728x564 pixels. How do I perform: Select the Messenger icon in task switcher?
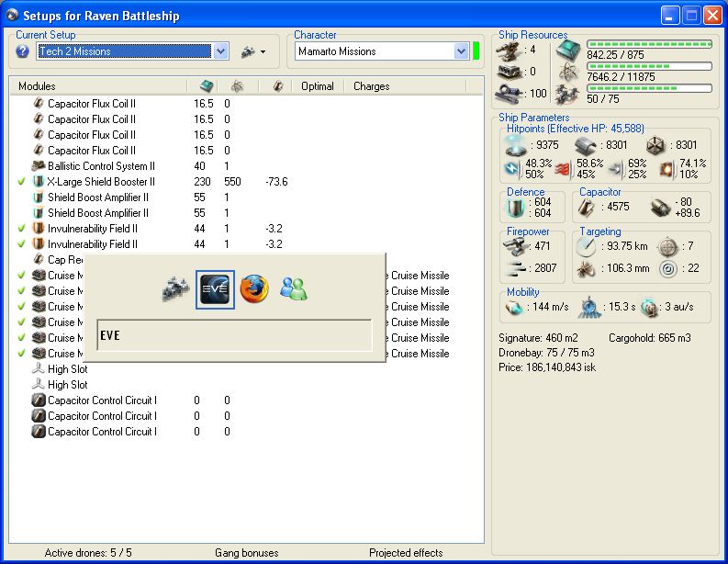294,289
